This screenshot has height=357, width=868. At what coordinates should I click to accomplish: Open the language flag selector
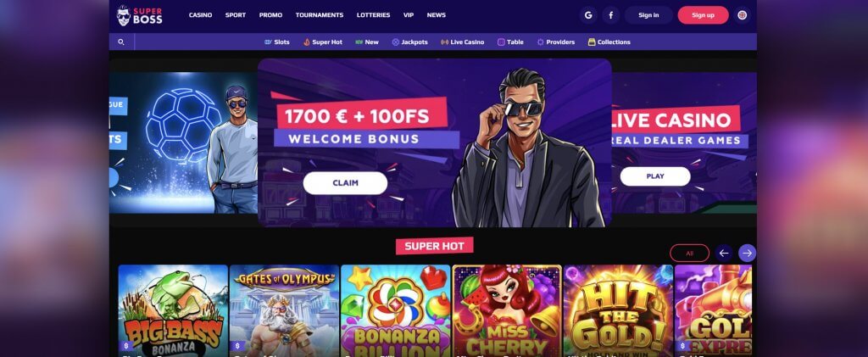743,15
